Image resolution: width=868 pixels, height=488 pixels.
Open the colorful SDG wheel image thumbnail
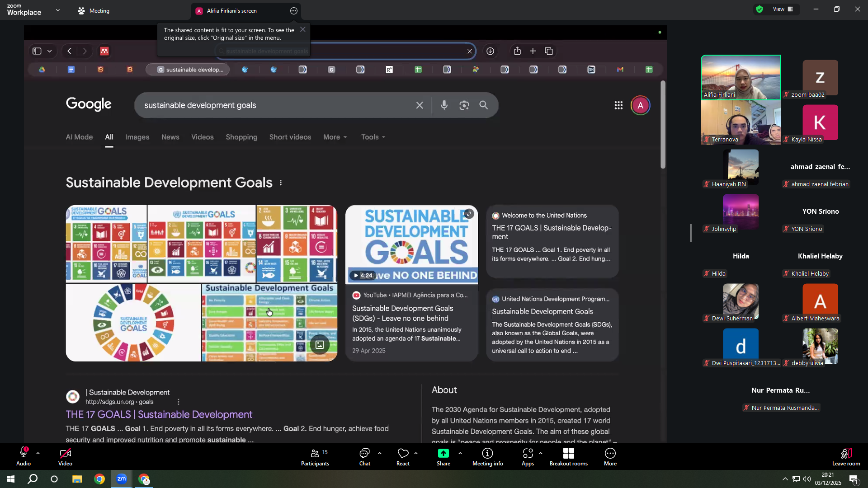pyautogui.click(x=133, y=323)
